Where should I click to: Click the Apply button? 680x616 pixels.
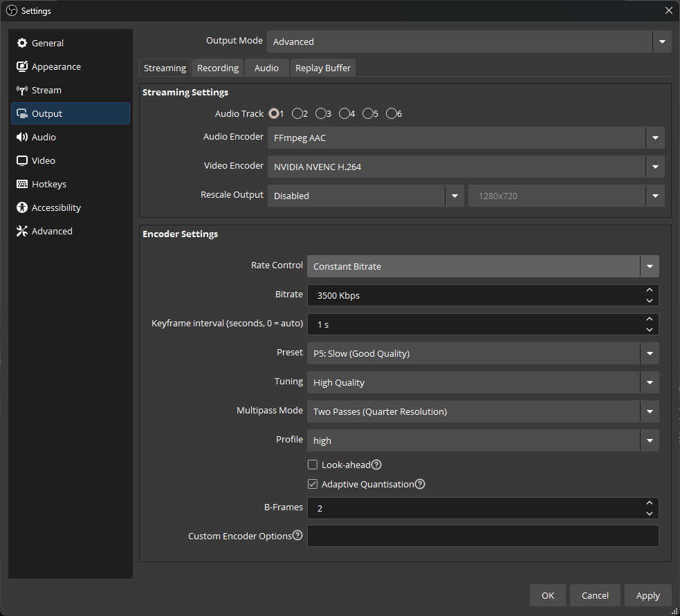(x=648, y=595)
